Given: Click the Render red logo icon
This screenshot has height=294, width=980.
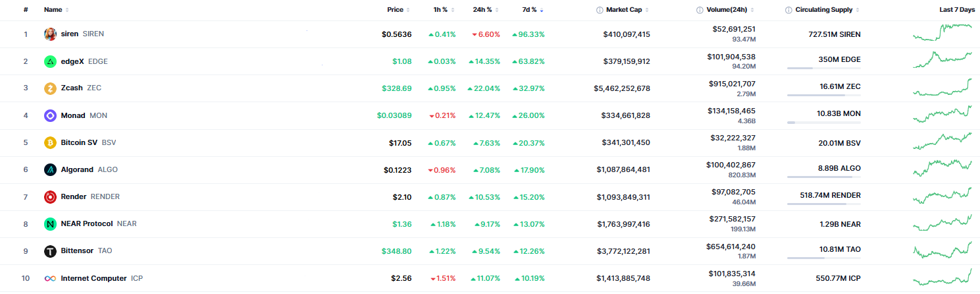Looking at the screenshot, I should [50, 196].
